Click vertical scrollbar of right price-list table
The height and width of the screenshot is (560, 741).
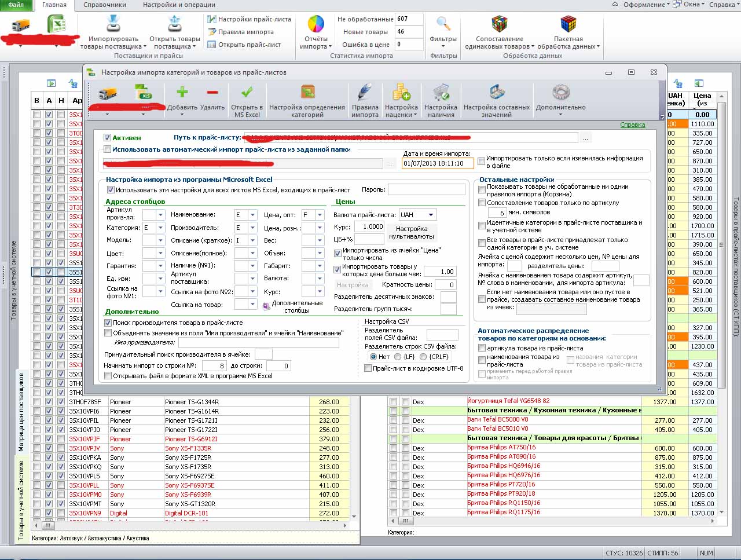(x=721, y=304)
